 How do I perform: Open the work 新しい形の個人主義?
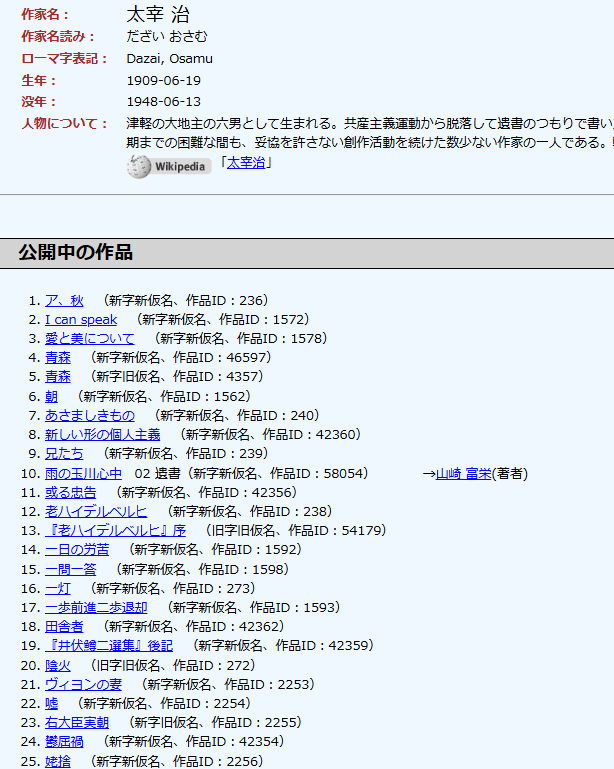coord(102,435)
